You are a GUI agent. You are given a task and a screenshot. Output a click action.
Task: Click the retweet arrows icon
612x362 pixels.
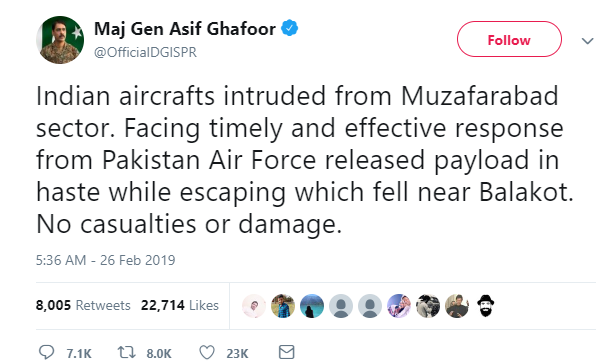coord(126,352)
